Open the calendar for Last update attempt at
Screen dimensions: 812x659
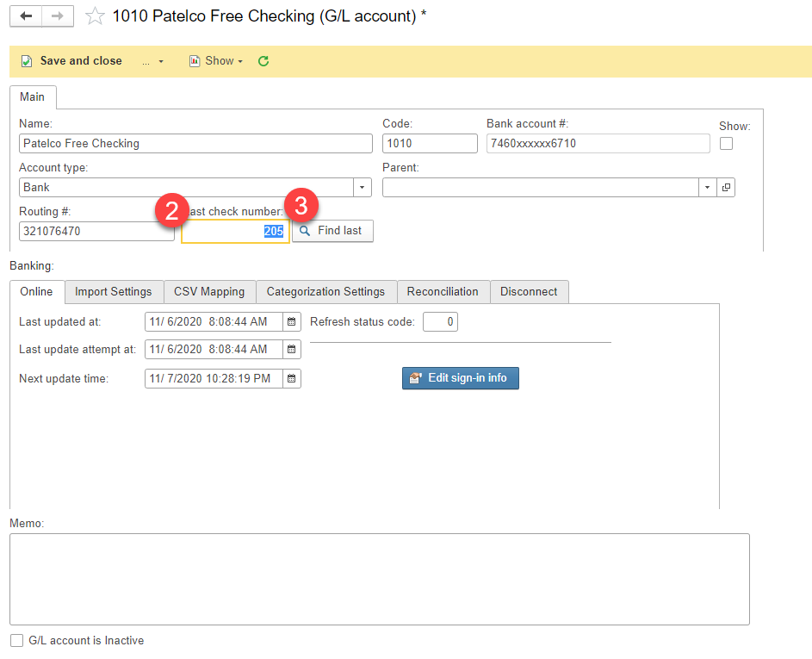[x=292, y=349]
